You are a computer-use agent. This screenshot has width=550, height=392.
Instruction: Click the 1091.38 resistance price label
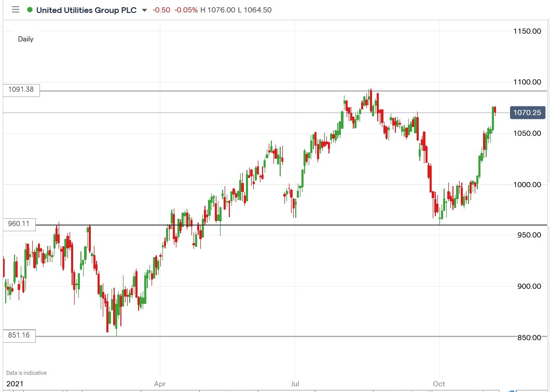21,90
